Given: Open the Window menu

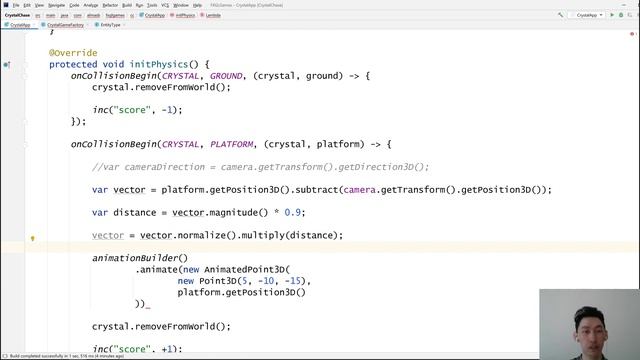Looking at the screenshot, I should point(181,5).
